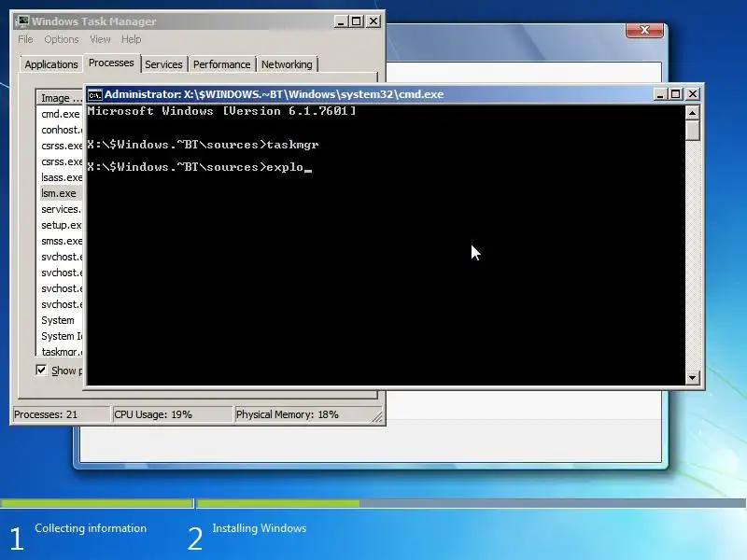The width and height of the screenshot is (747, 560).
Task: Minimize the cmd.exe window
Action: [660, 94]
